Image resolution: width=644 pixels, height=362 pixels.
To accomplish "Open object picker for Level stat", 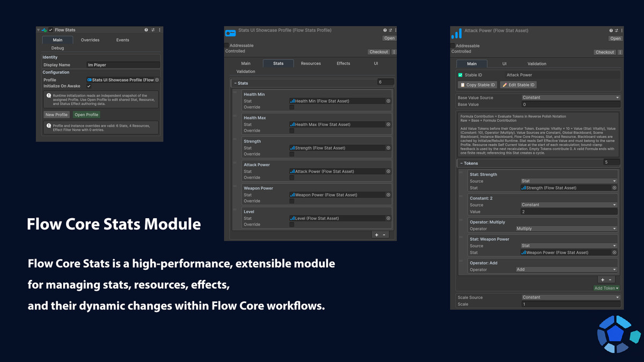I will [388, 218].
